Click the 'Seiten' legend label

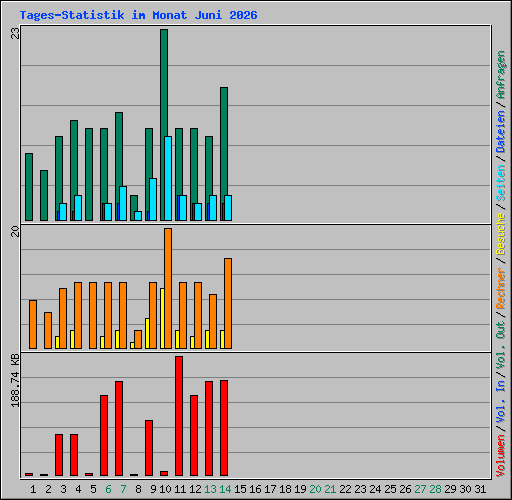click(x=501, y=183)
